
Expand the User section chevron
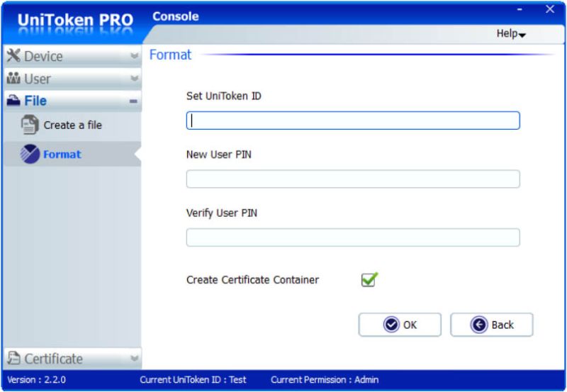click(134, 78)
